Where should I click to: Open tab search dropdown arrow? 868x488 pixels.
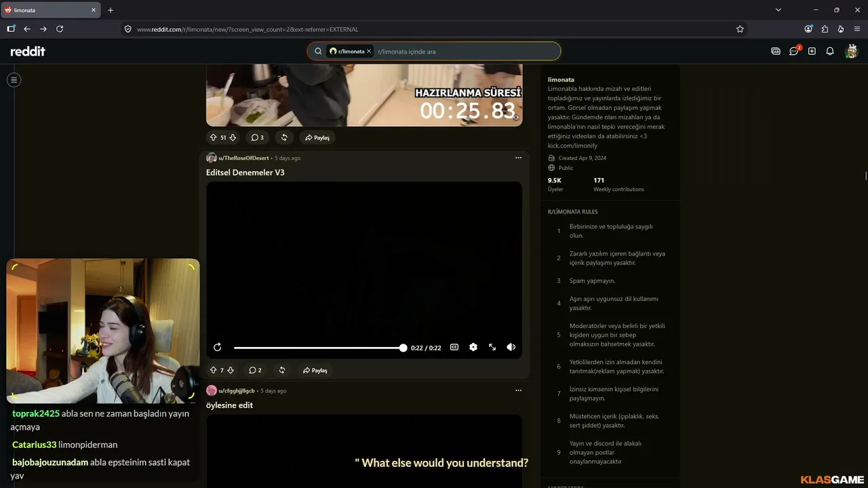point(778,10)
